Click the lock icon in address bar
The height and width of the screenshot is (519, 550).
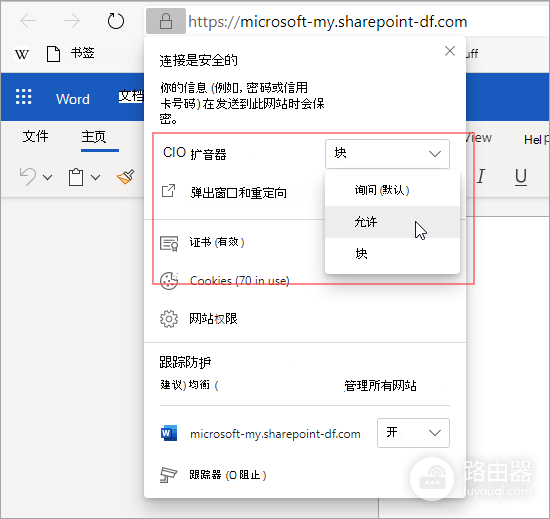click(x=166, y=21)
